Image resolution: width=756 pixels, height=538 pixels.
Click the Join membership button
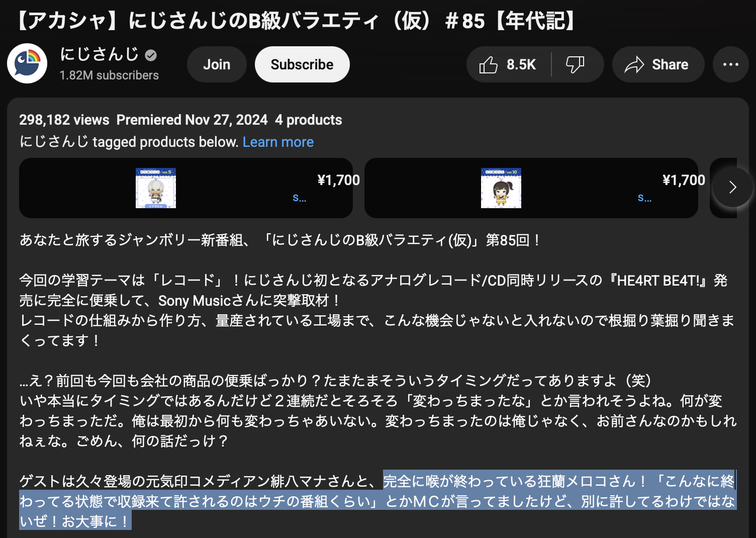tap(217, 64)
